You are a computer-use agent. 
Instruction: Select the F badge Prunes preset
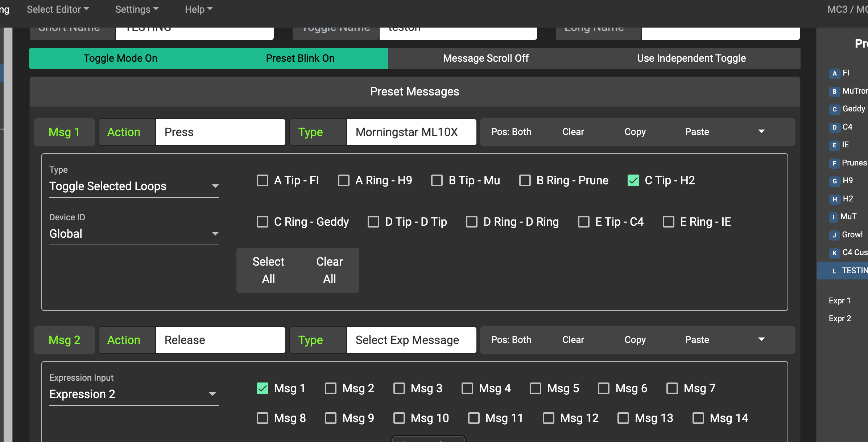click(834, 163)
